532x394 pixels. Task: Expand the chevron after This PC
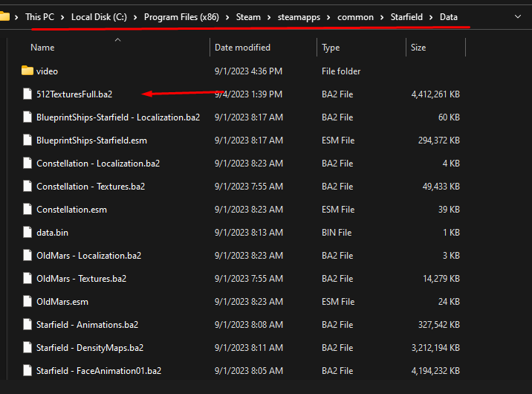coord(62,17)
